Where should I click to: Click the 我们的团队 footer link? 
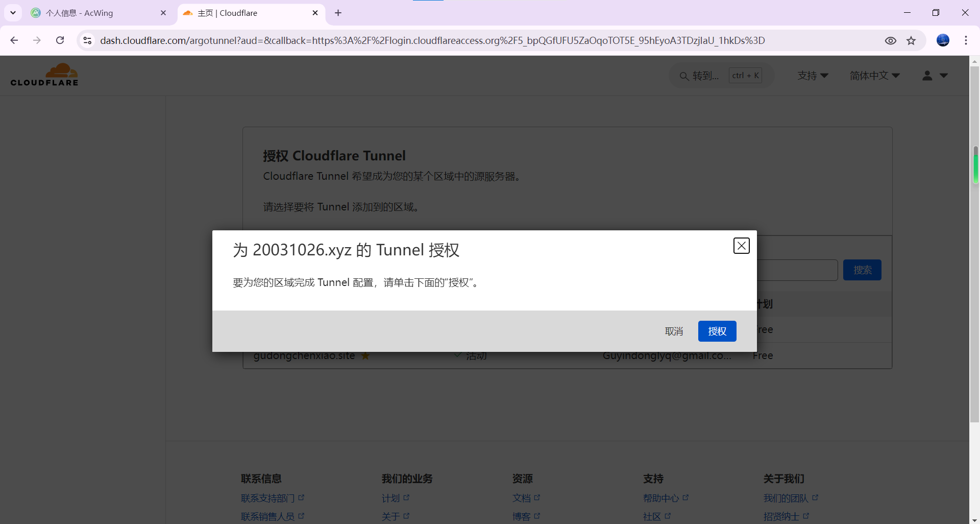click(791, 498)
